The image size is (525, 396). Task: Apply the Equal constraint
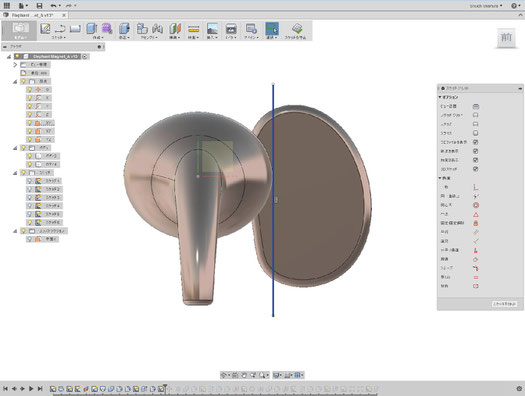[475, 277]
